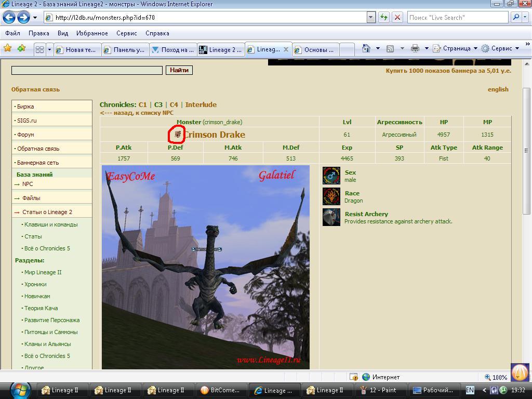Open Статьи о Lineage 2 link
Screen dimensions: 532x399
coord(47,212)
